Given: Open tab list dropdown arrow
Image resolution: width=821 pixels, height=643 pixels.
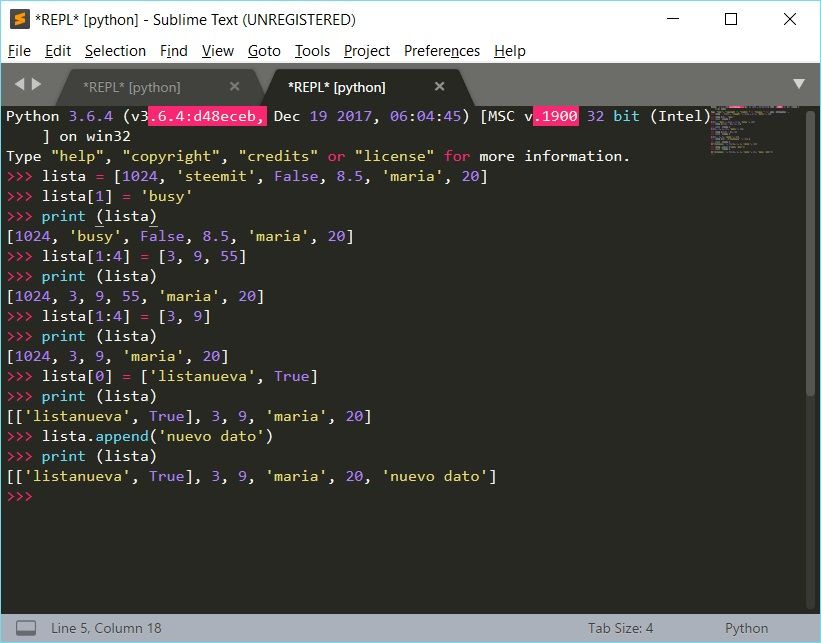Looking at the screenshot, I should point(798,84).
